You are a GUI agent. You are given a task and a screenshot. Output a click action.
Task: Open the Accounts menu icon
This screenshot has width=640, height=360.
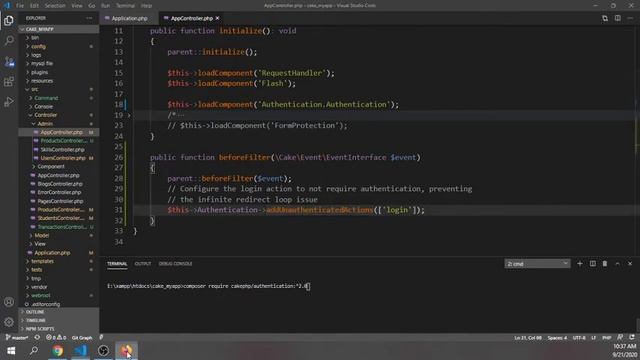click(9, 302)
